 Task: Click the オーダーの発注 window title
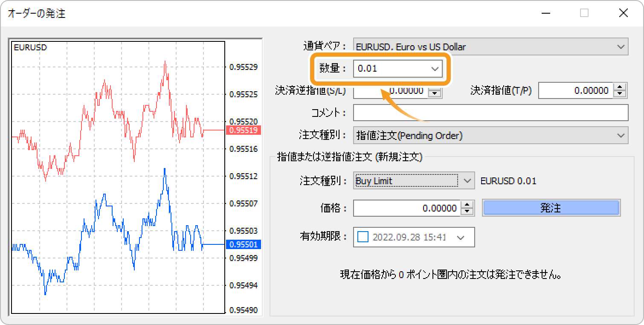click(37, 13)
